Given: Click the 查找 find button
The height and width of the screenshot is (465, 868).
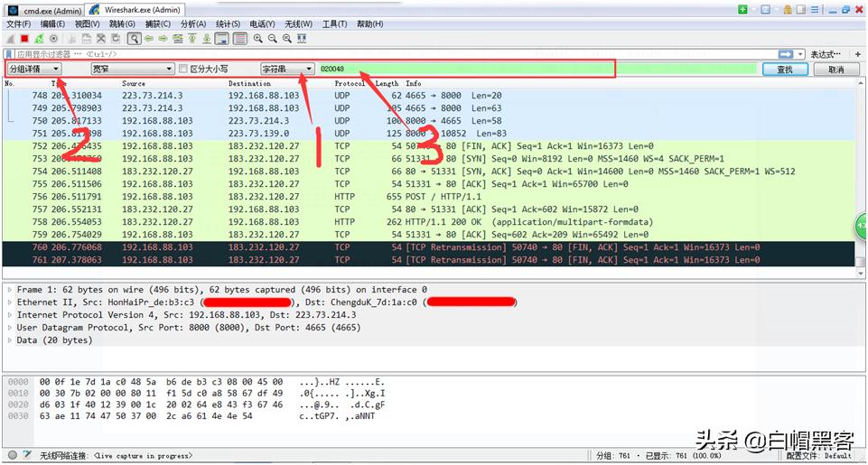Looking at the screenshot, I should click(x=785, y=70).
